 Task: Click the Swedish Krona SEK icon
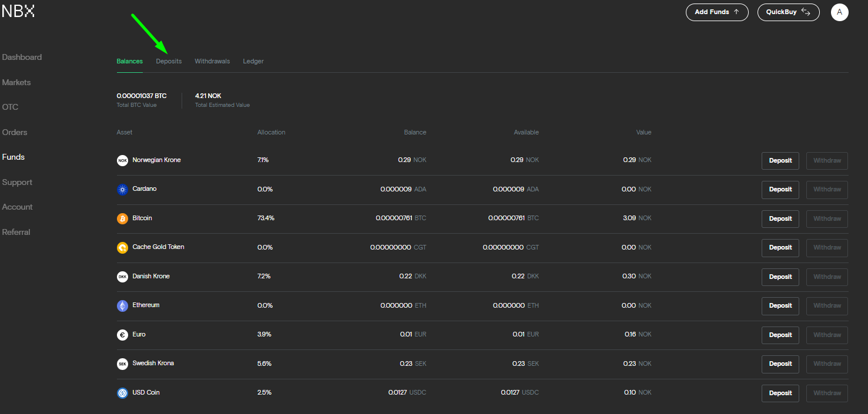(x=122, y=364)
